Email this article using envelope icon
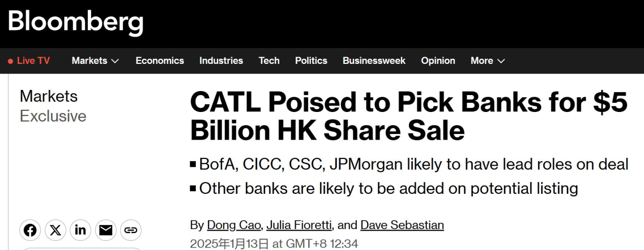 (x=106, y=231)
